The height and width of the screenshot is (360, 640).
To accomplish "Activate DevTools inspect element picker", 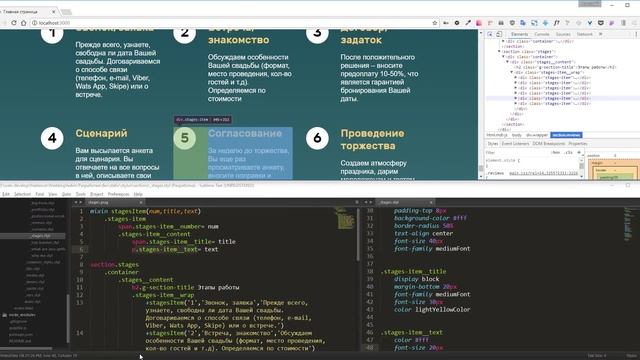I will (x=490, y=34).
